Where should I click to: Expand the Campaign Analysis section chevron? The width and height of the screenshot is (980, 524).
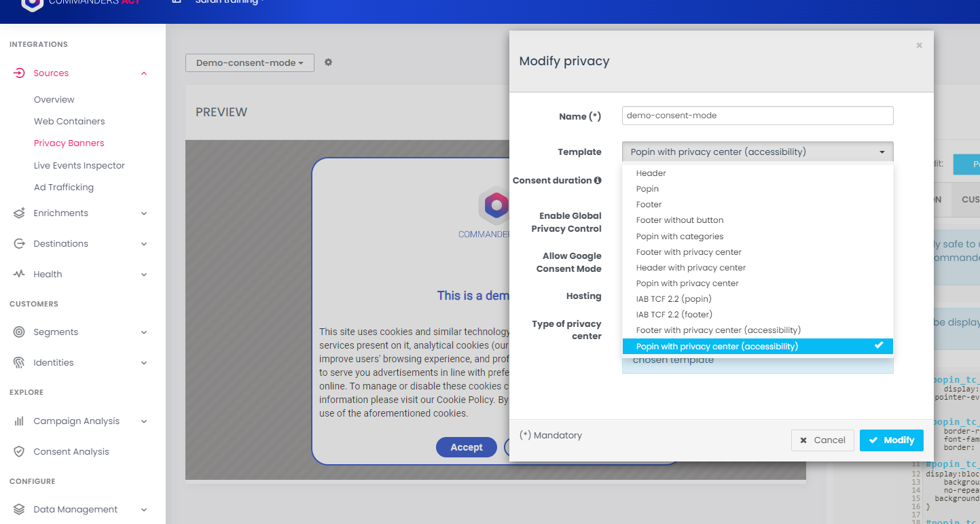[x=144, y=421]
